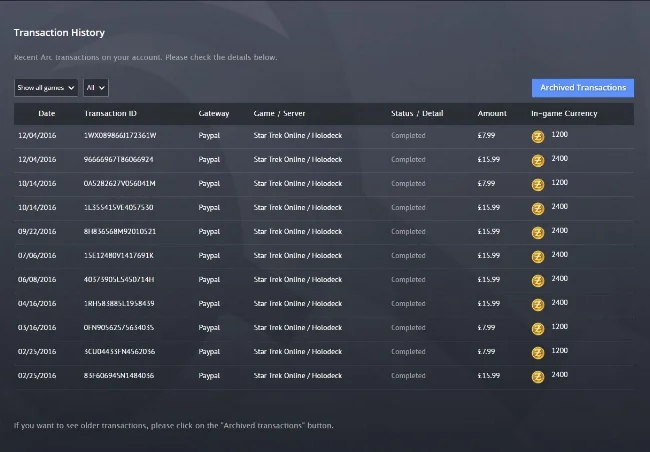Click the £15.99 amount in the 07/06/2016 row

click(x=489, y=256)
